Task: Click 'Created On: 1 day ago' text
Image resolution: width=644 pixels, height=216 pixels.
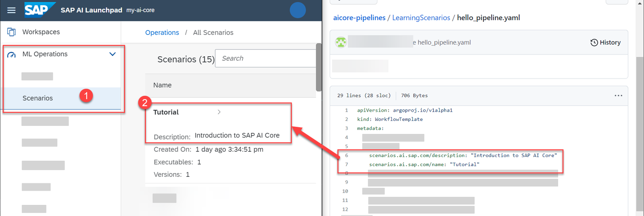Action: click(208, 150)
